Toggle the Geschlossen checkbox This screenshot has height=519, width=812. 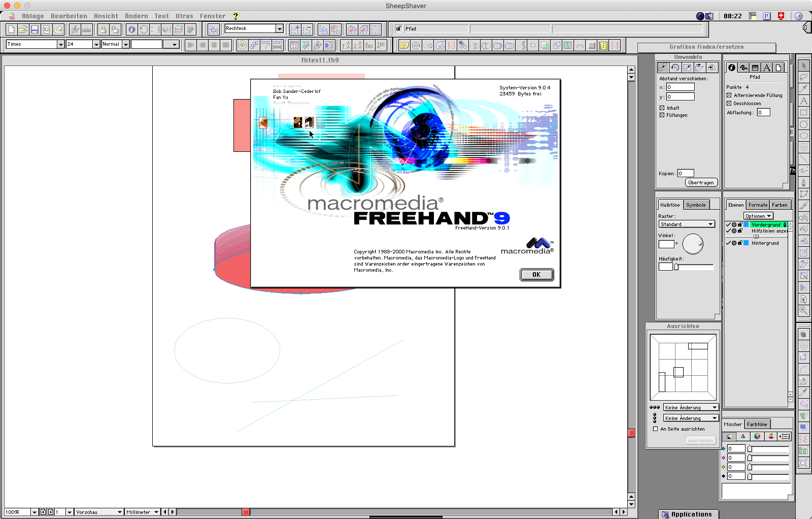pos(729,104)
